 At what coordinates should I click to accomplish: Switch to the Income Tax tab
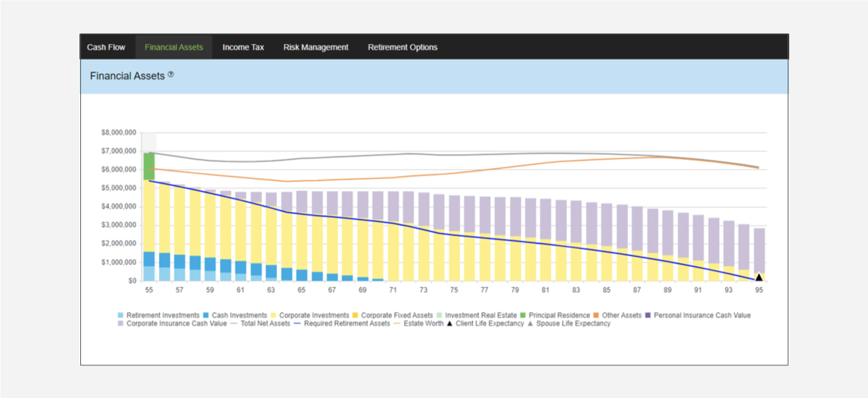243,47
